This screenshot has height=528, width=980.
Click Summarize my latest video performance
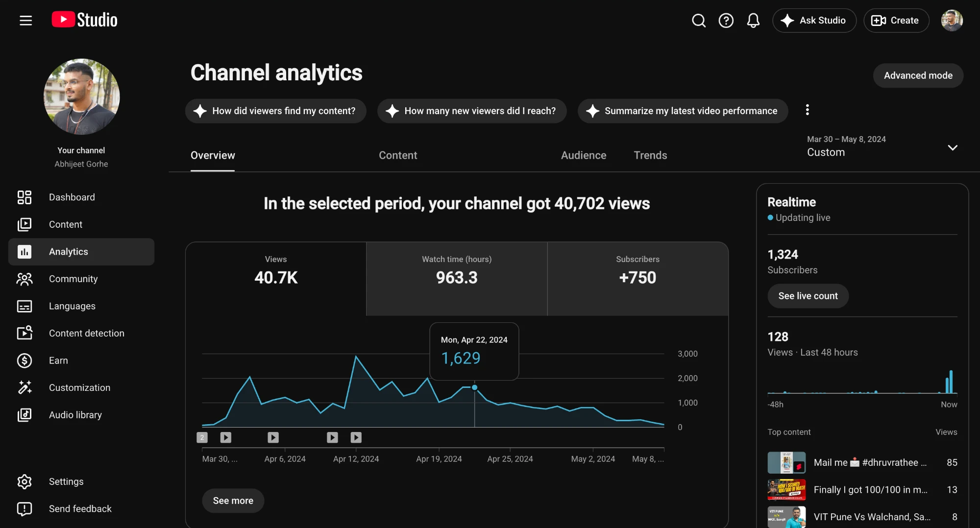coord(683,111)
